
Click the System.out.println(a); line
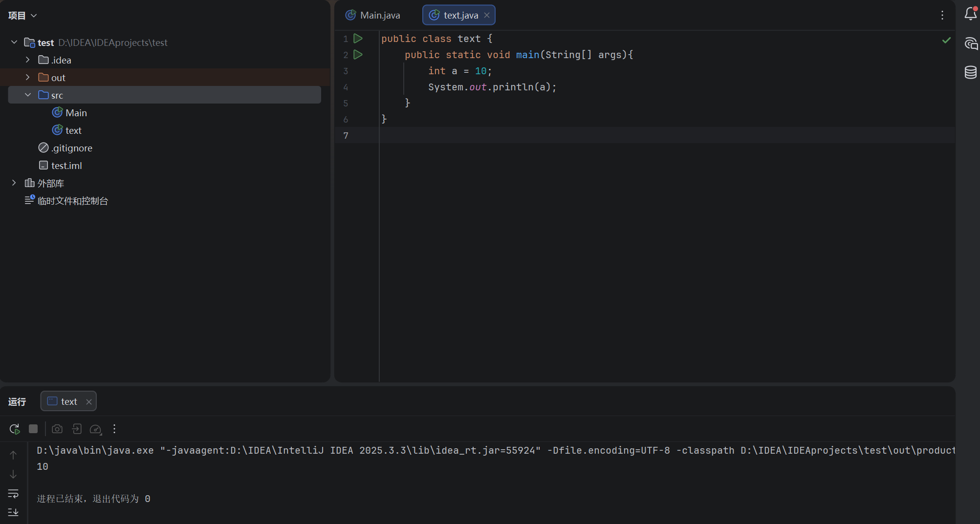coord(492,87)
